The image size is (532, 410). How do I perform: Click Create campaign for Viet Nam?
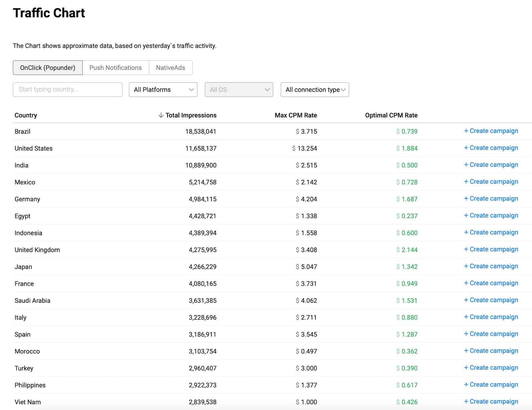pos(491,401)
